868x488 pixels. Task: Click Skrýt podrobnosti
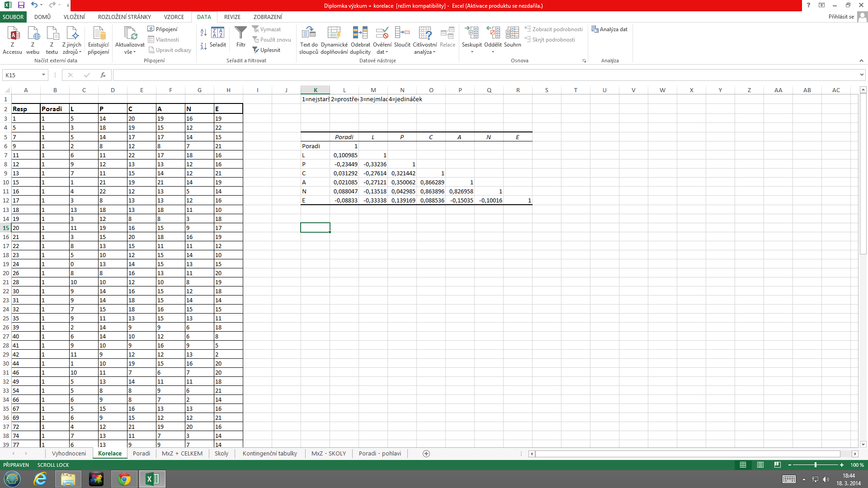coord(550,40)
